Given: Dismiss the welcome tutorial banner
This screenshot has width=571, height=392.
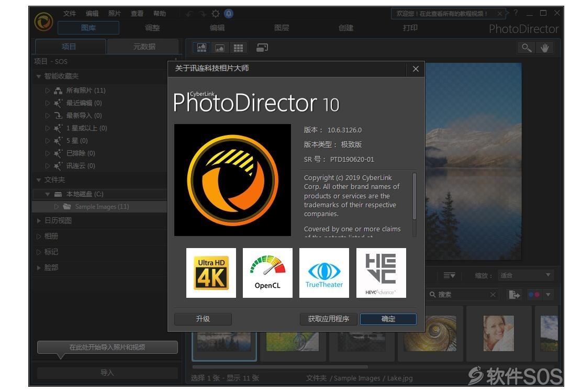Looking at the screenshot, I should click(x=500, y=14).
